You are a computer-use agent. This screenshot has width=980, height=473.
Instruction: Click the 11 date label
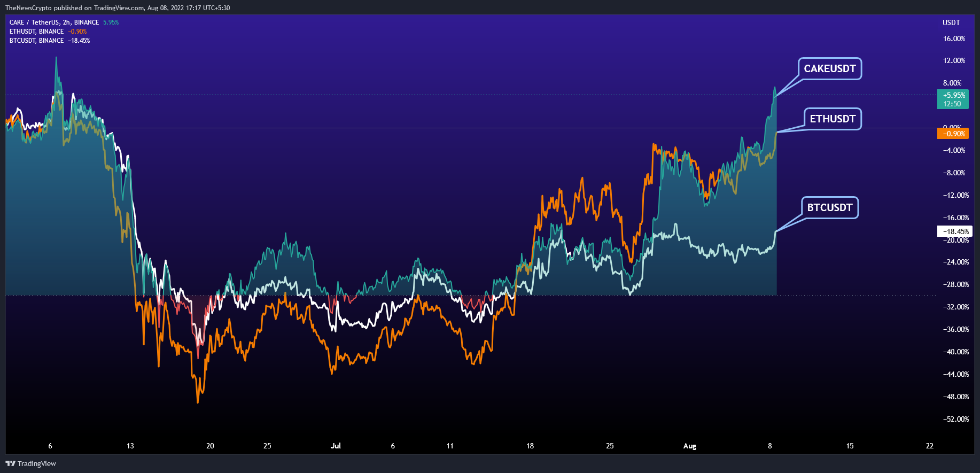pos(450,446)
